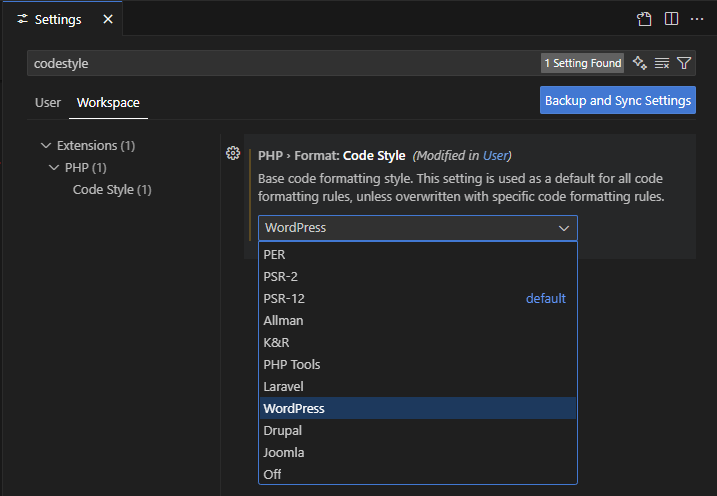Click Backup and Sync Settings button

(x=618, y=100)
